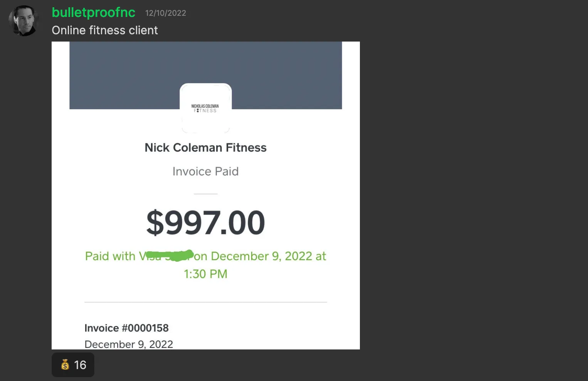Click the Invoice #0000158 label
Image resolution: width=588 pixels, height=381 pixels.
[126, 328]
